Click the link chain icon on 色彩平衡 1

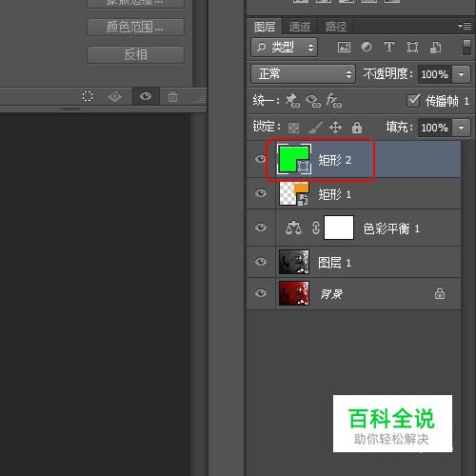pyautogui.click(x=316, y=228)
